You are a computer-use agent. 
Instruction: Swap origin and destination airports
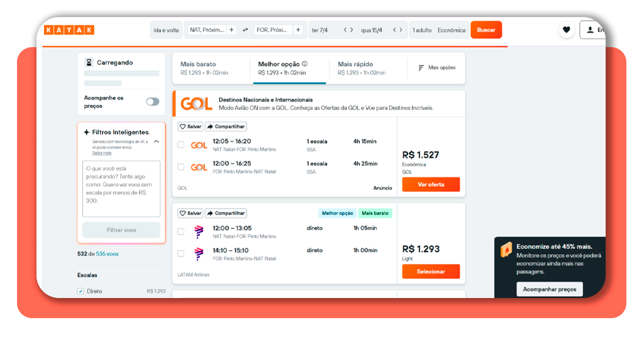(x=245, y=30)
